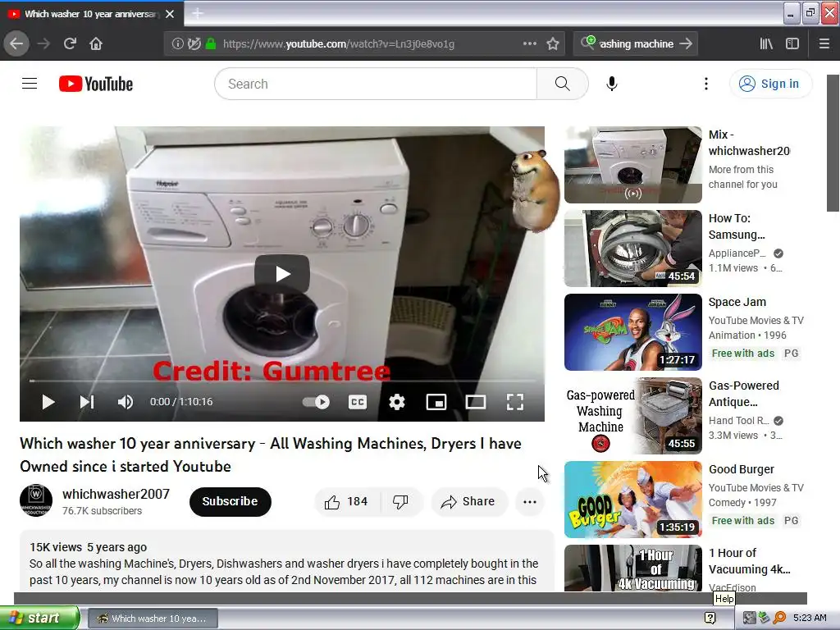Image resolution: width=840 pixels, height=630 pixels.
Task: Open video player settings gear
Action: pos(396,402)
